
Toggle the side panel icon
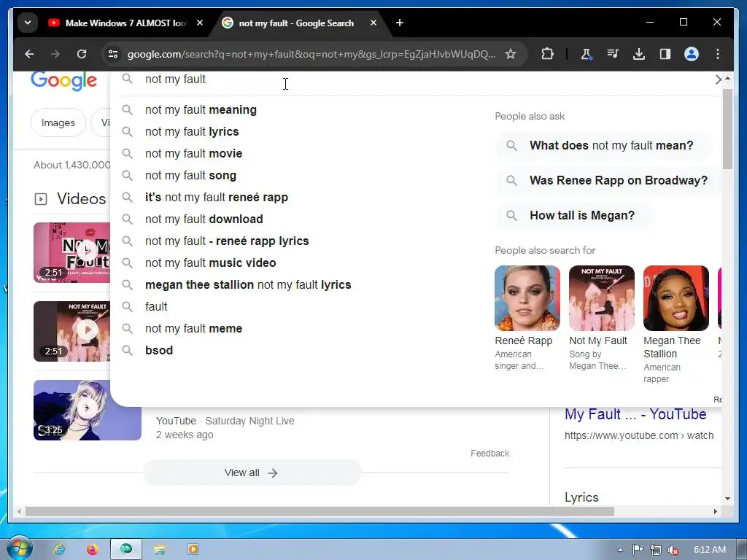coord(665,54)
